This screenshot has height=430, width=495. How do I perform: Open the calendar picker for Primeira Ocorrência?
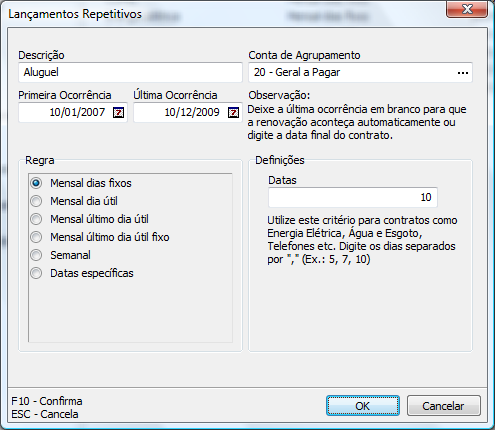click(119, 113)
